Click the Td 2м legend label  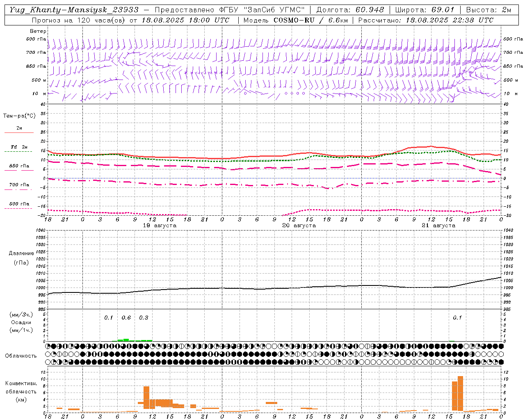click(x=19, y=147)
